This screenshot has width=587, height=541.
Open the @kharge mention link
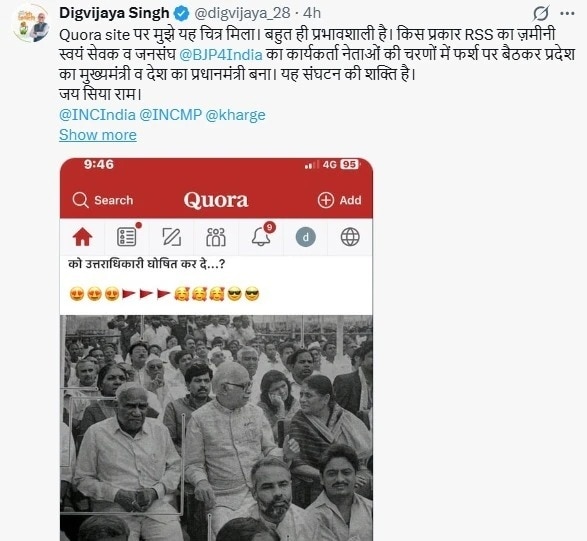coord(235,115)
